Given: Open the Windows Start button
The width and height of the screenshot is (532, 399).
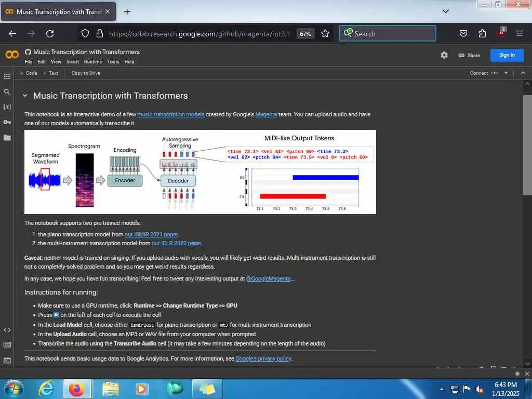Looking at the screenshot, I should pos(14,389).
